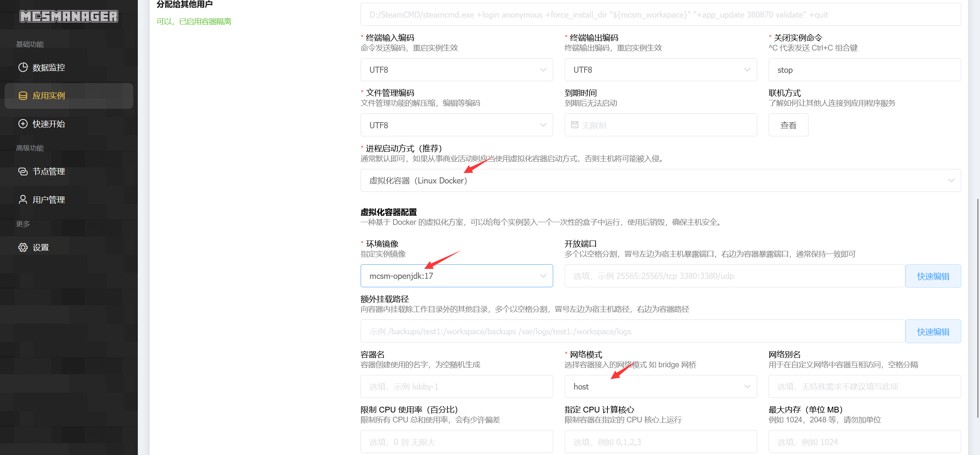This screenshot has height=455, width=980.
Task: Open 用户管理 in the sidebar
Action: [49, 200]
